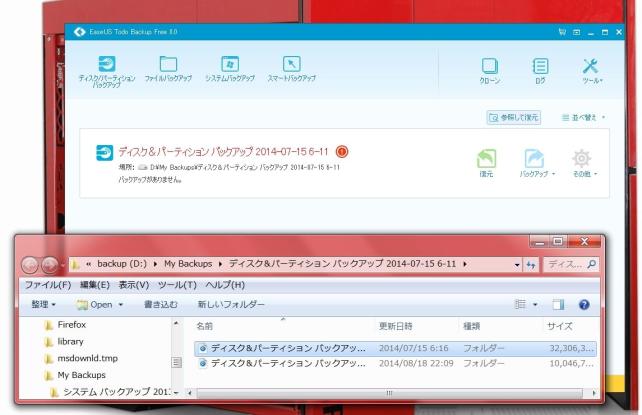Toggle the preview pane icon
The image size is (642, 415).
click(x=558, y=304)
